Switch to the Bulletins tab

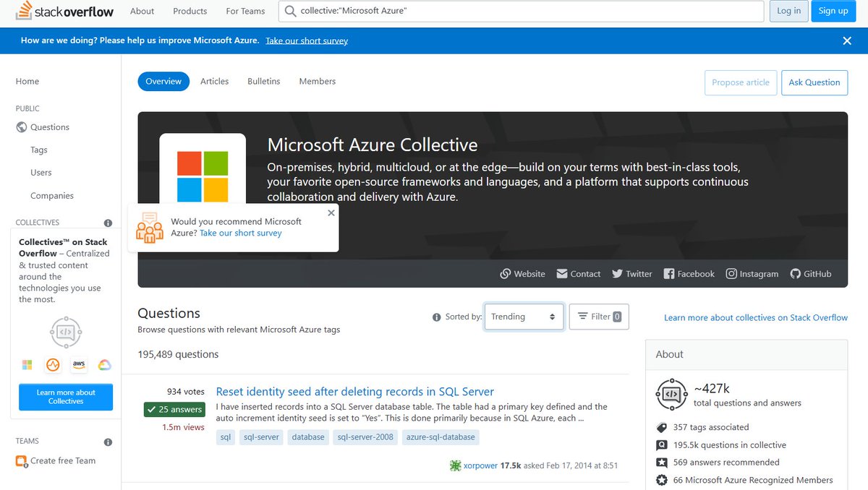(264, 82)
